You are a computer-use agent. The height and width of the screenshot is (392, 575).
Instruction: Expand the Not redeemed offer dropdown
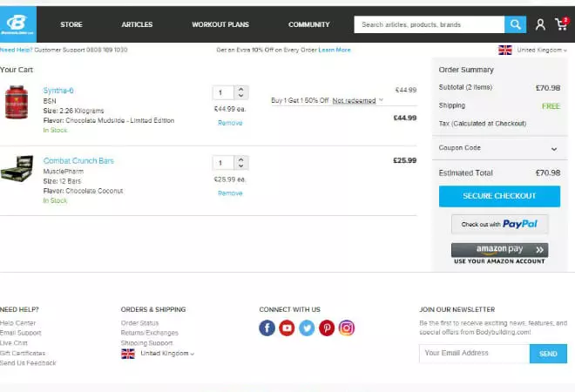tap(357, 100)
